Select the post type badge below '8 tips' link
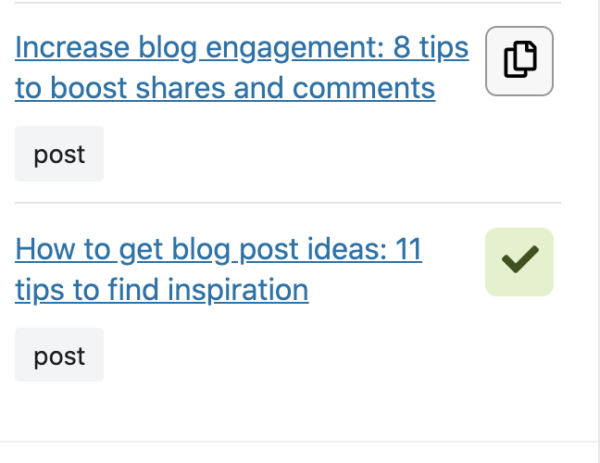600x463 pixels. click(x=59, y=154)
